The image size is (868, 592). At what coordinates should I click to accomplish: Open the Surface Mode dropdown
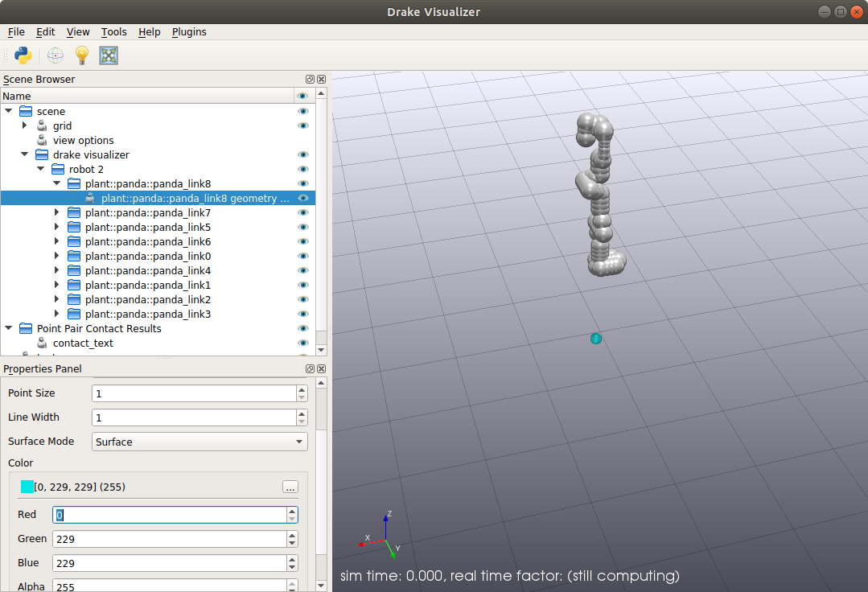pyautogui.click(x=200, y=442)
